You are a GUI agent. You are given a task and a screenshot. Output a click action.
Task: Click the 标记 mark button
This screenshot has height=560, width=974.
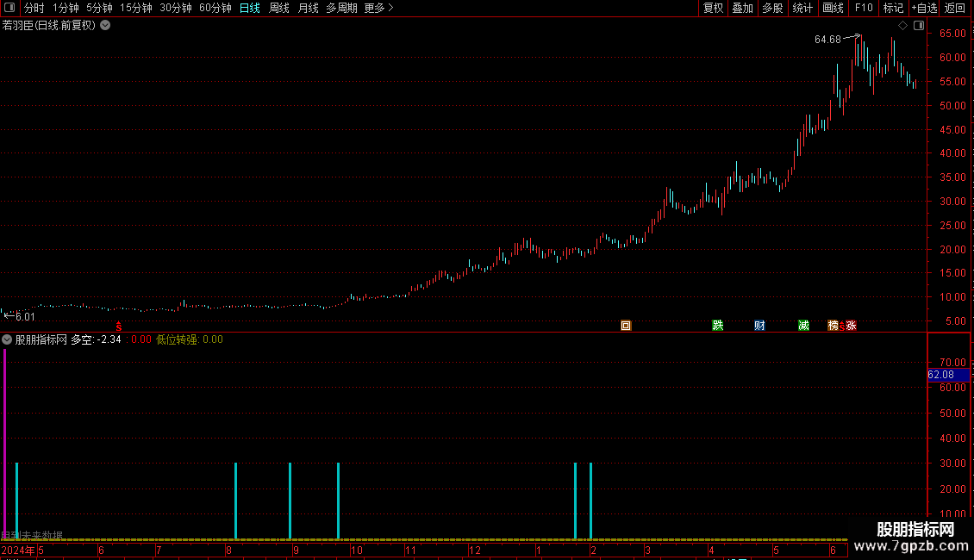[x=893, y=8]
